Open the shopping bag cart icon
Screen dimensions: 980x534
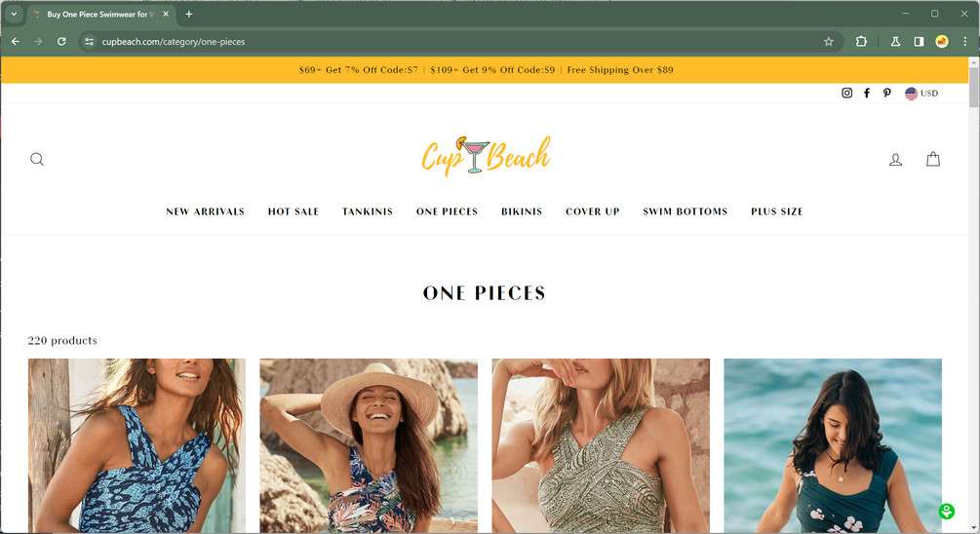pyautogui.click(x=933, y=159)
